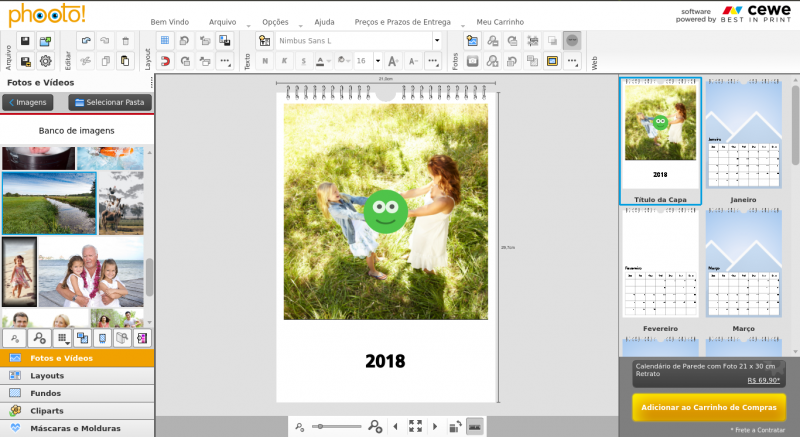Go to next page arrow
Screen dimensions: 800x437
coord(435,426)
